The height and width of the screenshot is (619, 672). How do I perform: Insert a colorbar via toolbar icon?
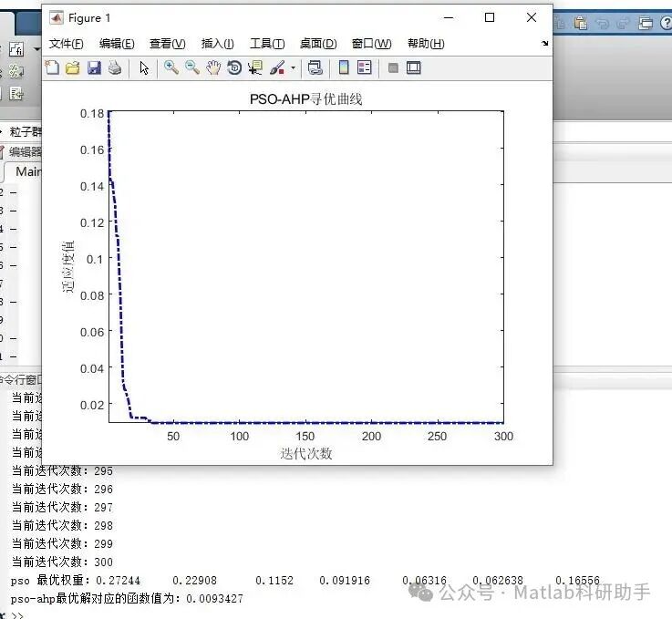click(344, 67)
